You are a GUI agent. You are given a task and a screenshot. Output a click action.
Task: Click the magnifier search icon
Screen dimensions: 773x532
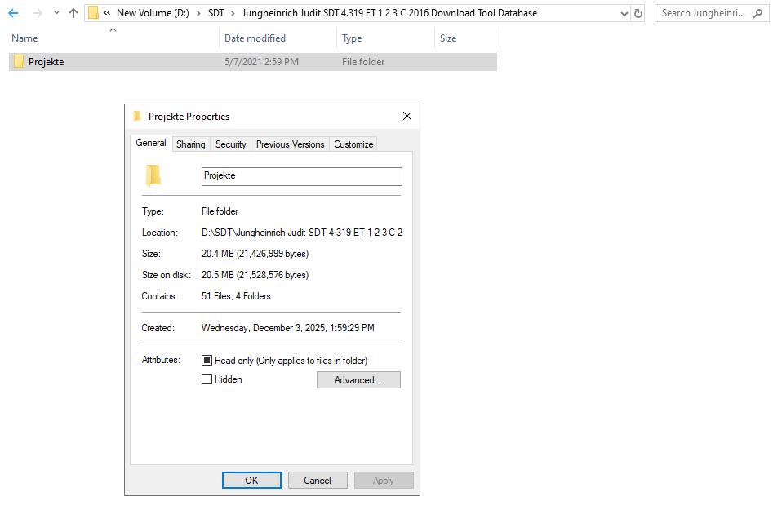[757, 13]
